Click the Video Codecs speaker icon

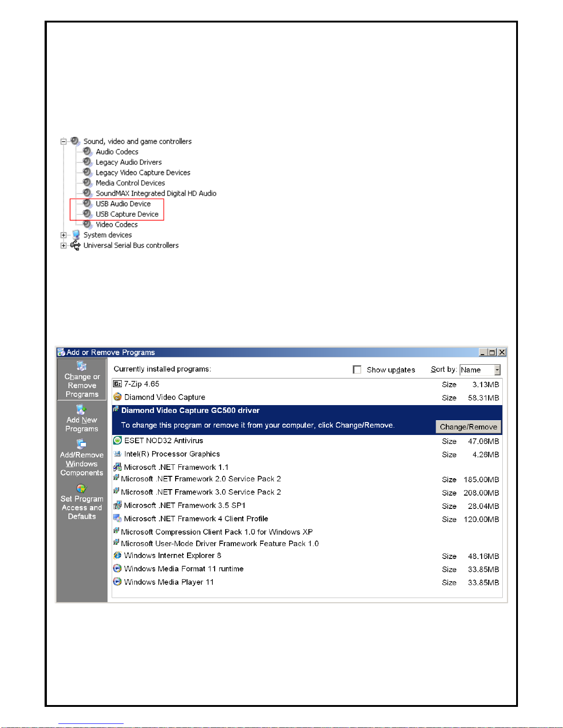(88, 225)
